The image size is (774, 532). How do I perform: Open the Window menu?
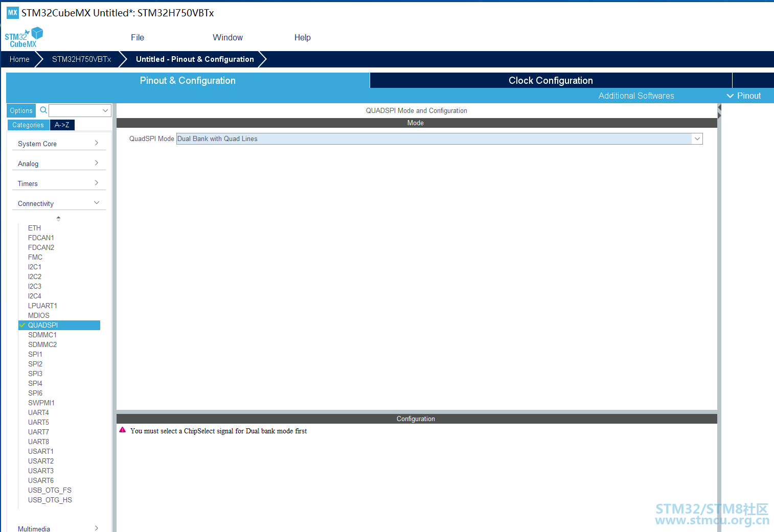pyautogui.click(x=227, y=37)
